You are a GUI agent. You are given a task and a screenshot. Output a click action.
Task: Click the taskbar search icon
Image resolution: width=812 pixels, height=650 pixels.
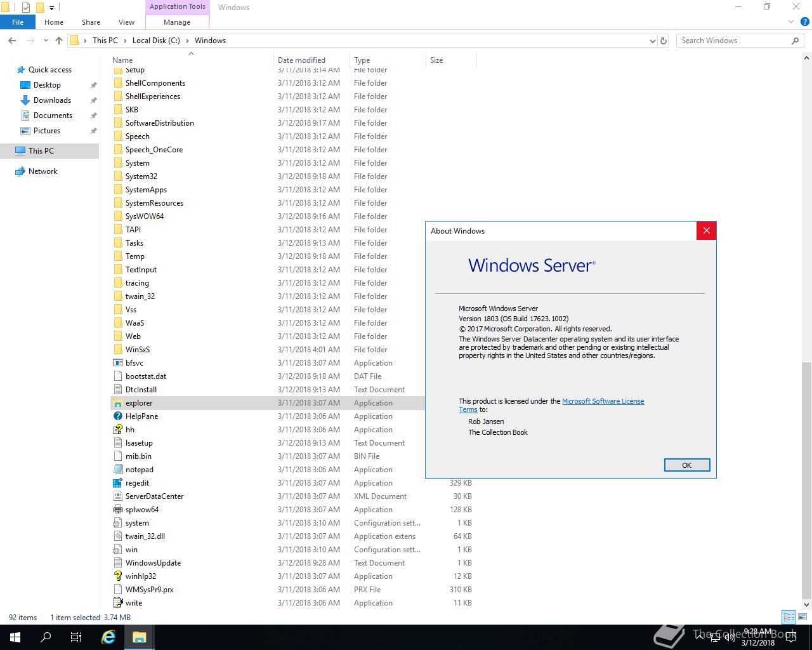pos(46,637)
